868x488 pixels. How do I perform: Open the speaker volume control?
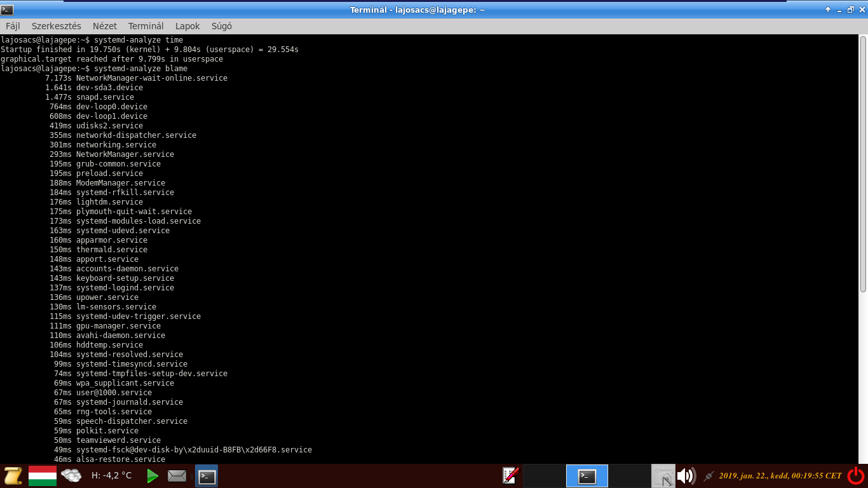[686, 476]
